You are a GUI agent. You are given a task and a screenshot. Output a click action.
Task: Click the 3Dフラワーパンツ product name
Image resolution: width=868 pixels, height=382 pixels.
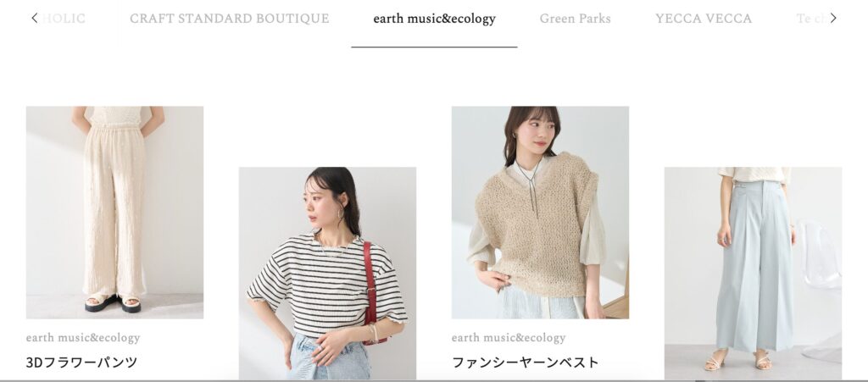click(x=81, y=363)
